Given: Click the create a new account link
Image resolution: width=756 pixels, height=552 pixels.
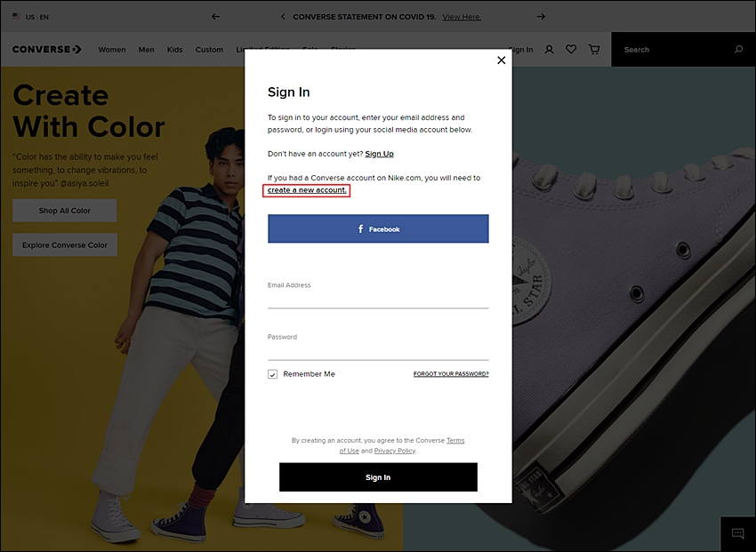Looking at the screenshot, I should coord(307,190).
